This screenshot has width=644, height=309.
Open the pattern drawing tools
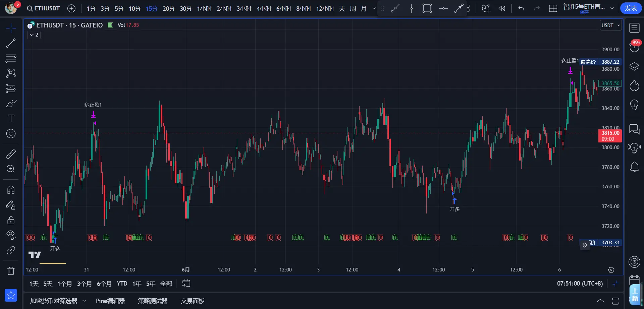[x=11, y=73]
